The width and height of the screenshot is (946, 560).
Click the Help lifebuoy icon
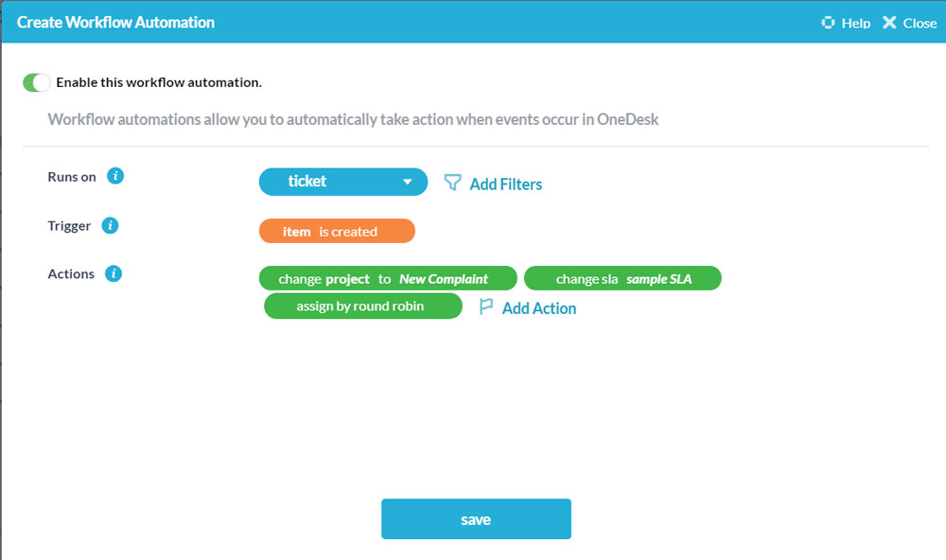829,23
